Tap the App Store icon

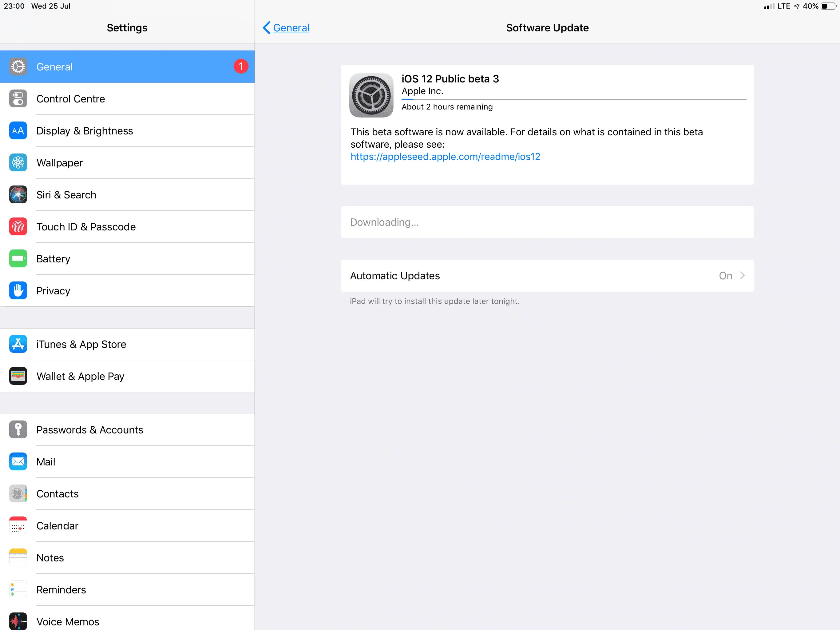tap(18, 344)
